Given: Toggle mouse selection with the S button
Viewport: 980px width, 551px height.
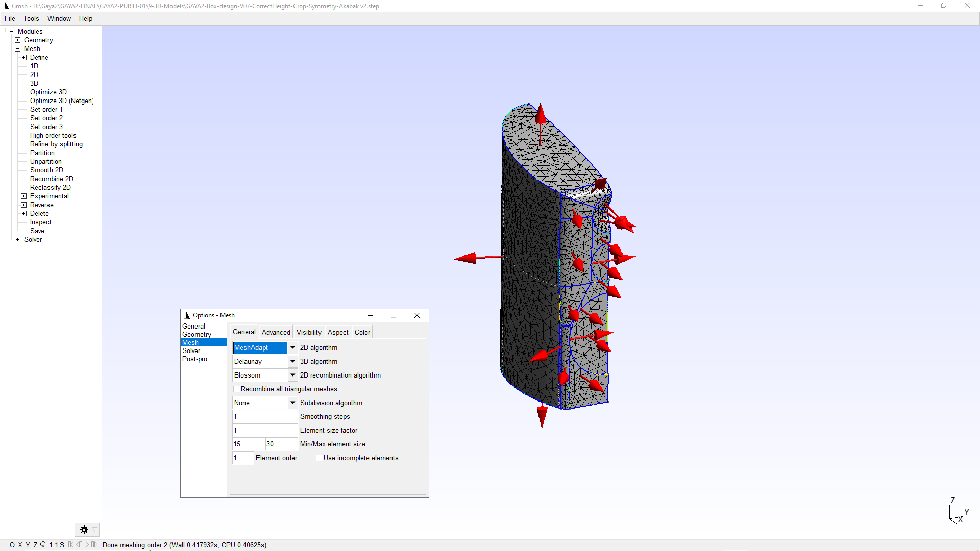Looking at the screenshot, I should [62, 545].
